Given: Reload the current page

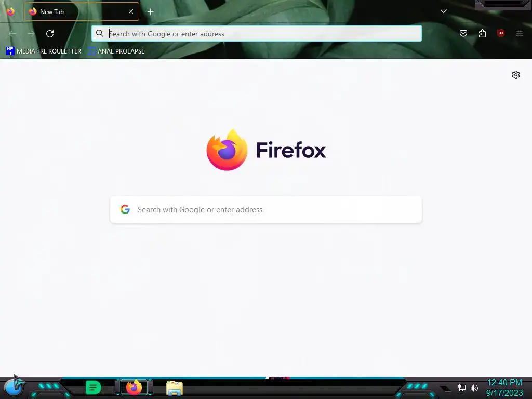Looking at the screenshot, I should [50, 34].
